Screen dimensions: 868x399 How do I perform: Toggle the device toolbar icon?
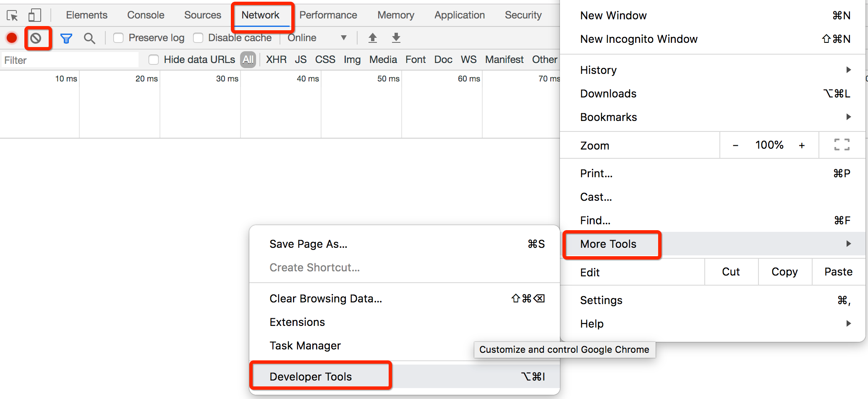point(34,16)
